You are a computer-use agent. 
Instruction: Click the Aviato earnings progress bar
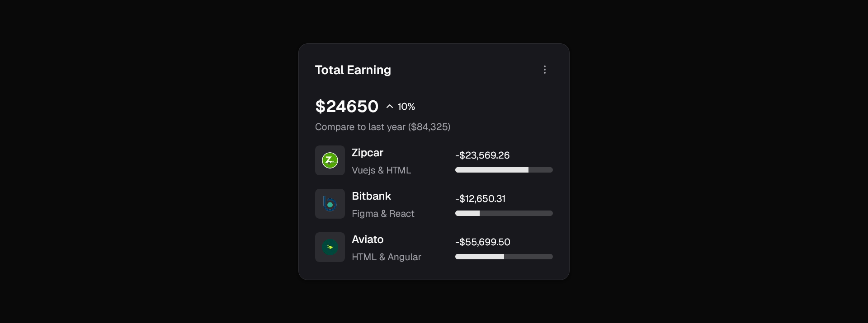[504, 257]
